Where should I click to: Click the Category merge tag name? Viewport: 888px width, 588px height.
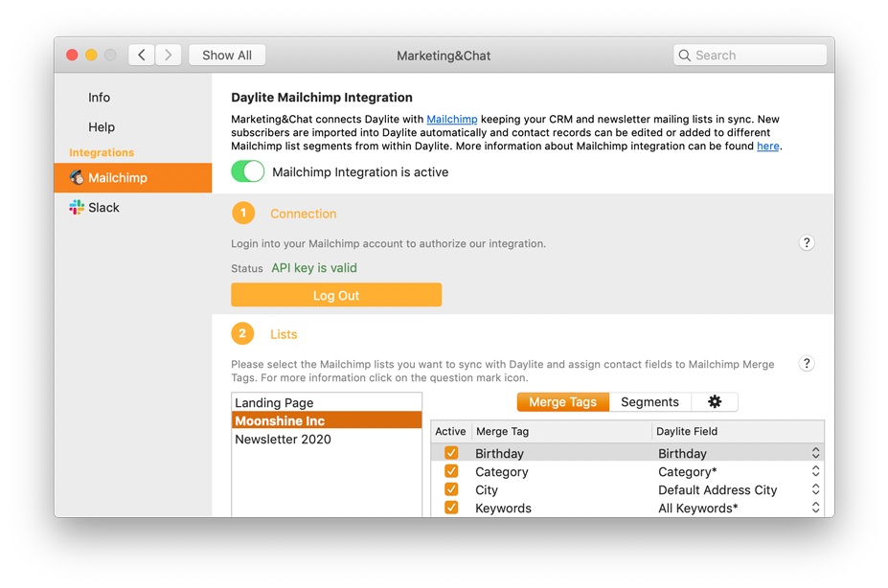[x=502, y=471]
